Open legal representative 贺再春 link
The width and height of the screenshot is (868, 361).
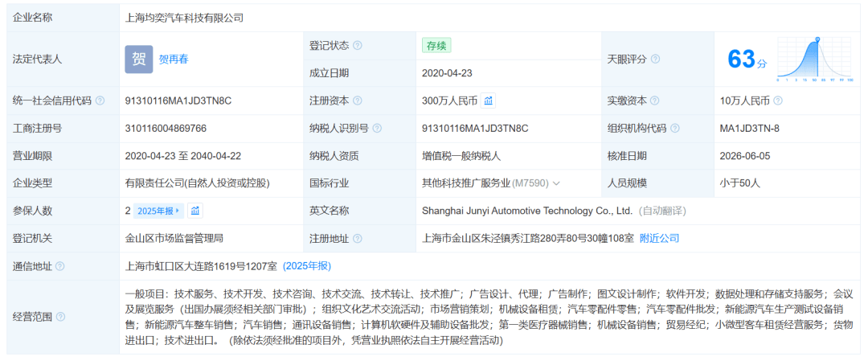point(174,59)
